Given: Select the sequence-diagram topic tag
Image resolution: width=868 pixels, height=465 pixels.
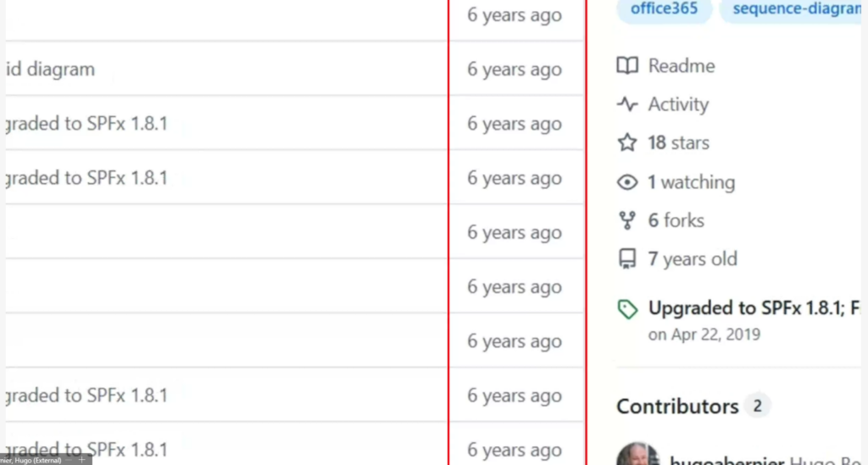Looking at the screenshot, I should click(x=793, y=8).
